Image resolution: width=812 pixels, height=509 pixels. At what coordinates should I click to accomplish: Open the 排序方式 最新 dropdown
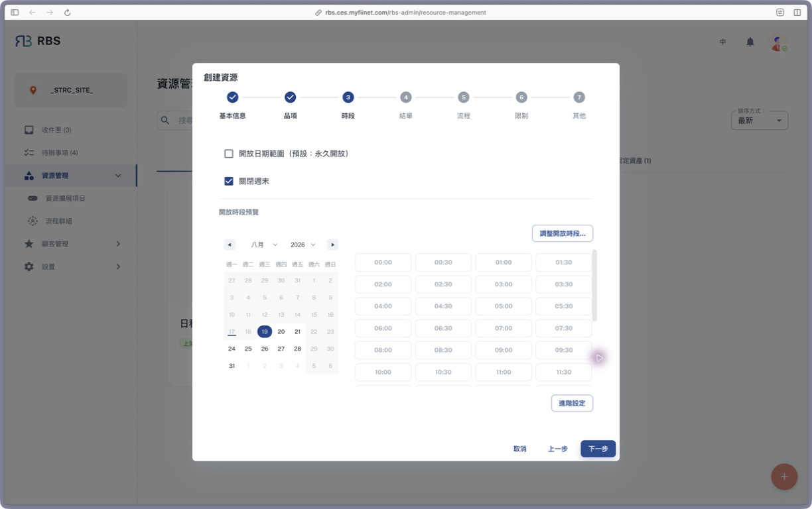point(760,121)
